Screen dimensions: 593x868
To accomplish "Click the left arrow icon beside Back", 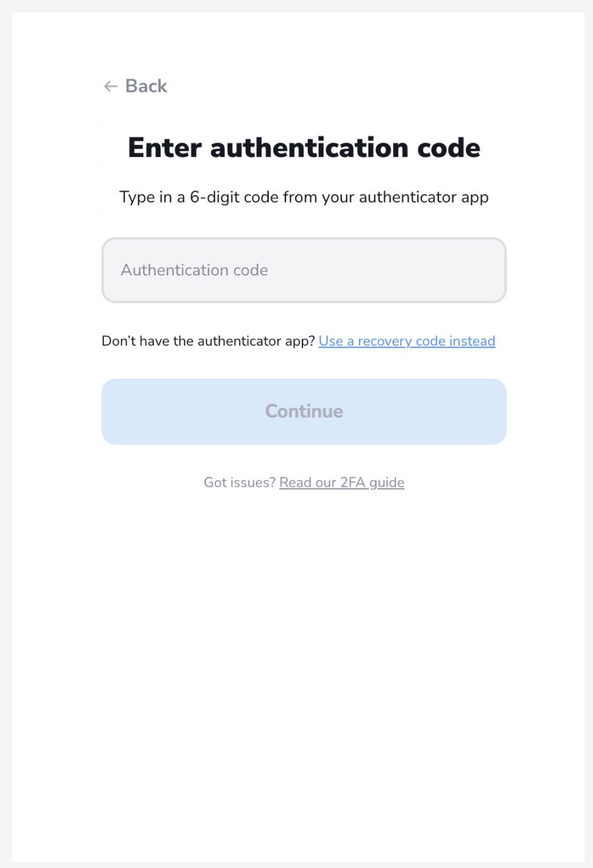I will click(x=110, y=86).
